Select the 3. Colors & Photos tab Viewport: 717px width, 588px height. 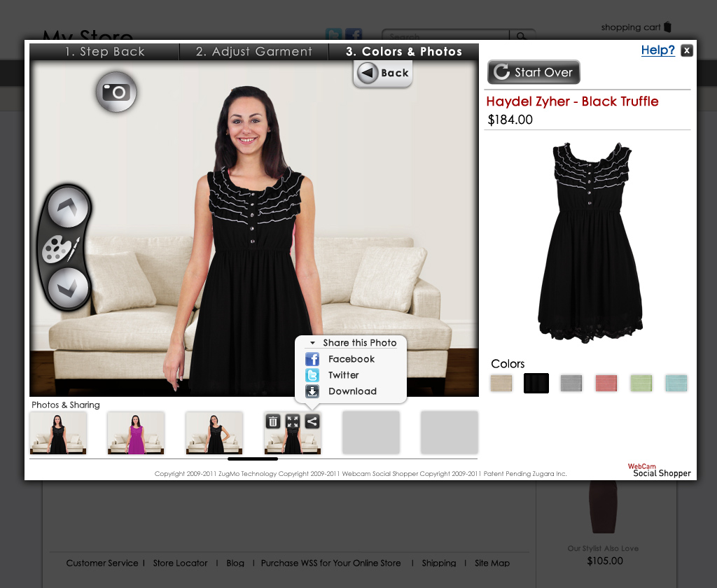pyautogui.click(x=404, y=52)
